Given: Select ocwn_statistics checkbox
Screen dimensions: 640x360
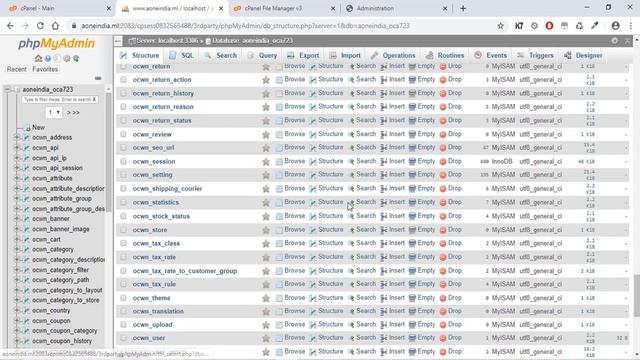Looking at the screenshot, I should pos(123,202).
